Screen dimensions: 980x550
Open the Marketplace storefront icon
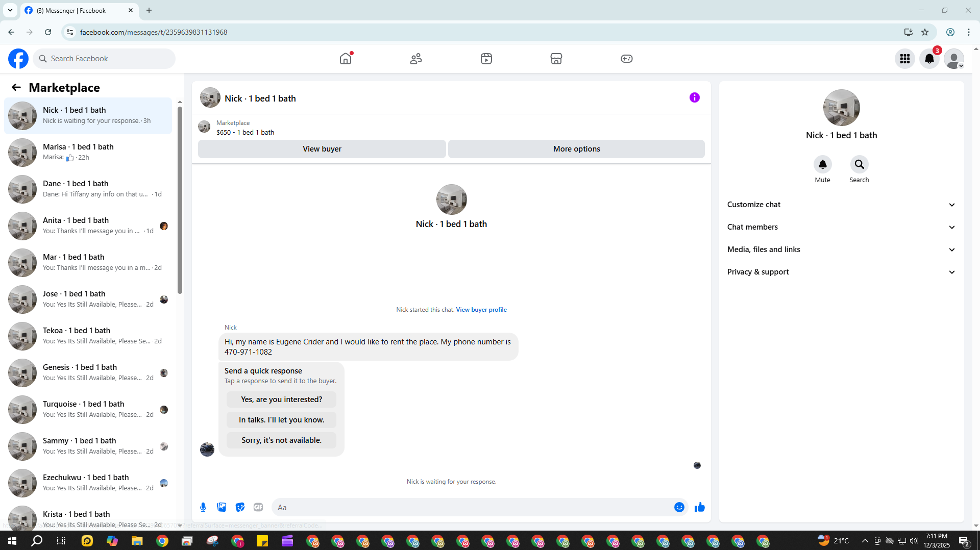click(556, 59)
